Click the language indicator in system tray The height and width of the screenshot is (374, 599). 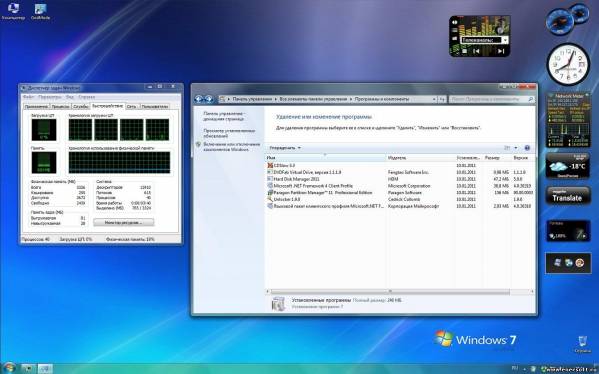(x=515, y=368)
